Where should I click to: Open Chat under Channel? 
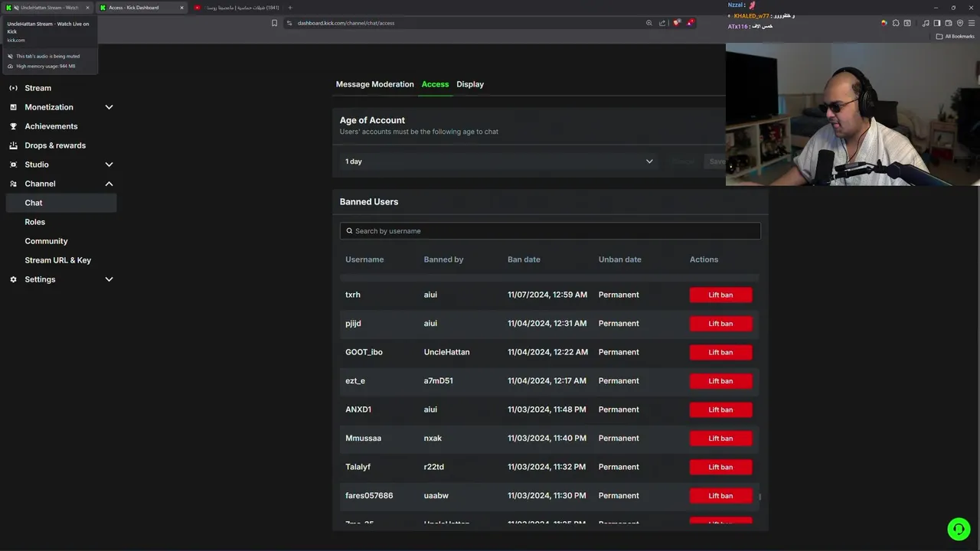click(x=60, y=203)
